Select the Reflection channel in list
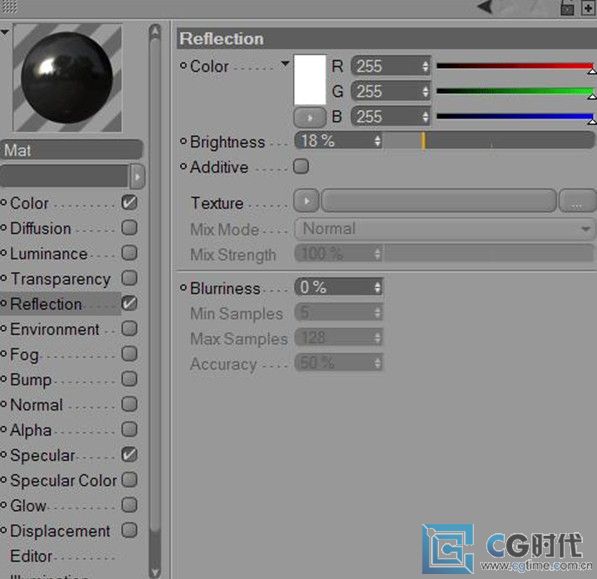Image resolution: width=597 pixels, height=579 pixels. tap(46, 304)
